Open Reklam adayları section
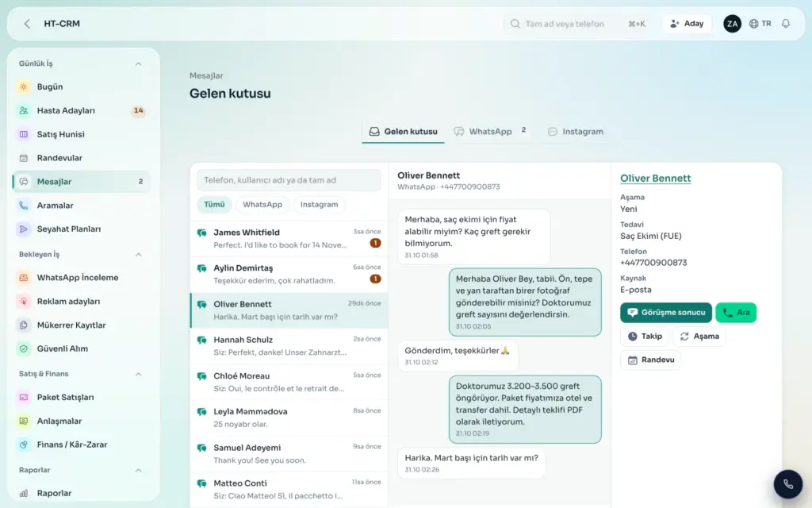This screenshot has width=812, height=508. (82, 301)
